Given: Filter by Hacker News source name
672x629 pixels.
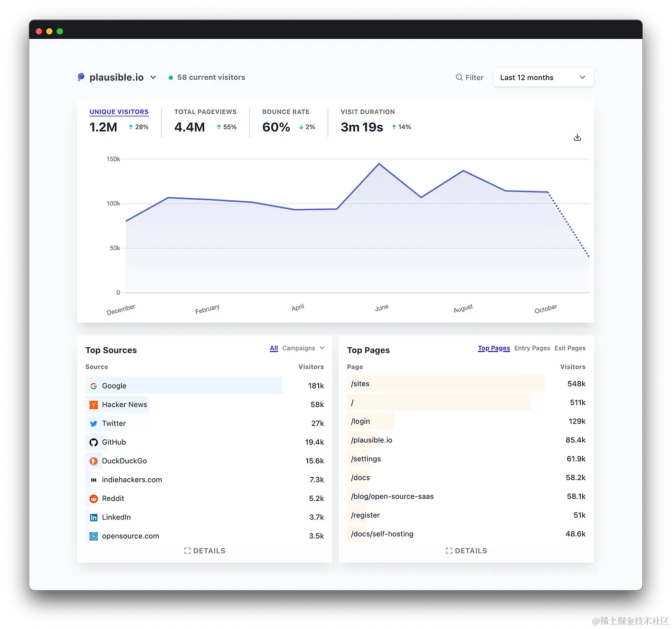Looking at the screenshot, I should [x=125, y=405].
